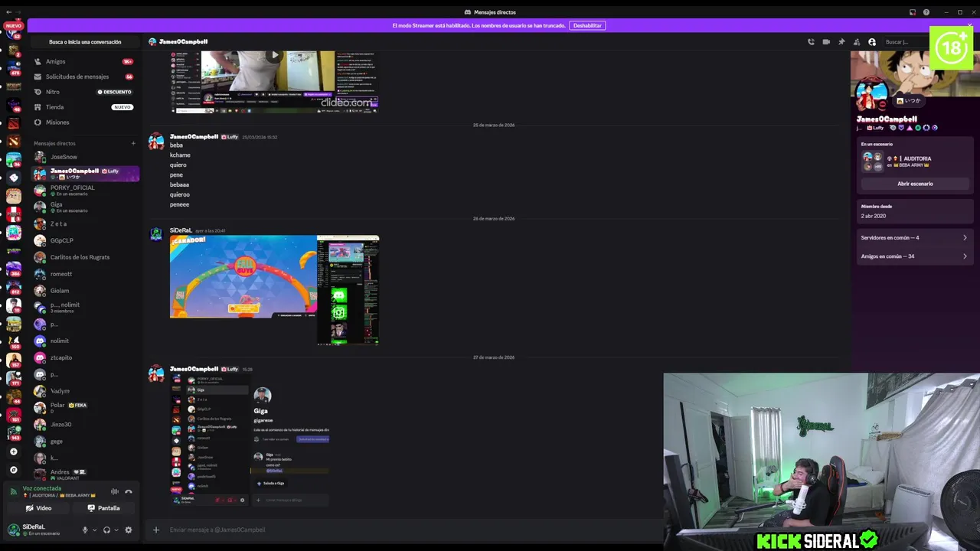Open Carlitos de los Rugrats chat
Image resolution: width=980 pixels, height=551 pixels.
click(x=84, y=257)
